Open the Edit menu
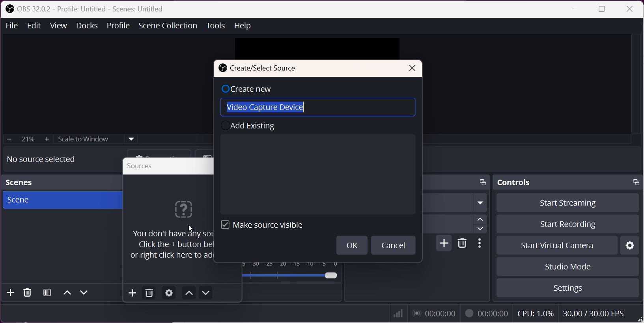 pos(34,26)
